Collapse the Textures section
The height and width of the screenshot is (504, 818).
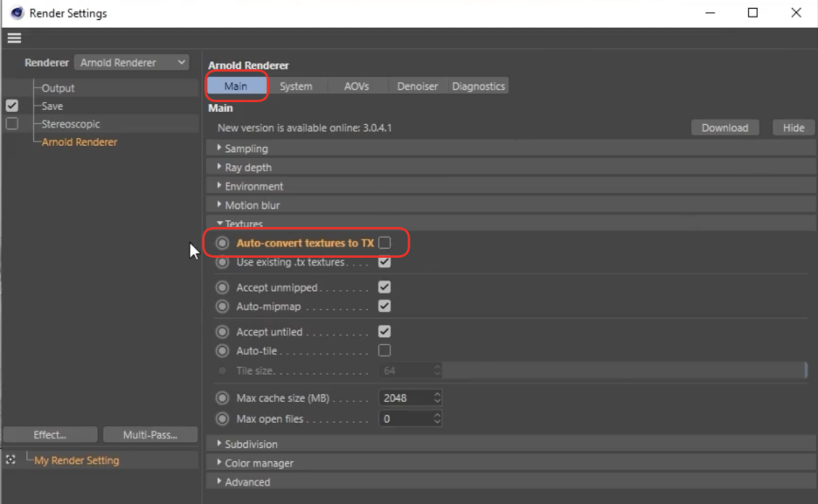(x=511, y=223)
